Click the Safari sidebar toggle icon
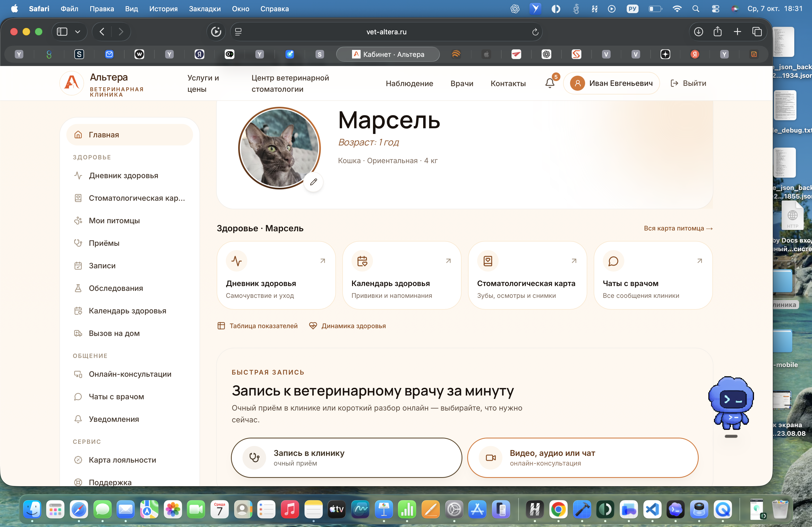The image size is (812, 527). [x=62, y=32]
